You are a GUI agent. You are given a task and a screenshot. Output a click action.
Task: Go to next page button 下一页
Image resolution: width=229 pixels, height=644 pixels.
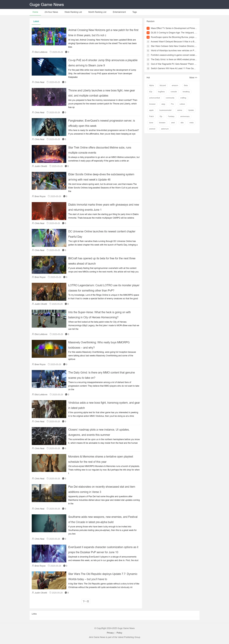pyautogui.click(x=86, y=601)
